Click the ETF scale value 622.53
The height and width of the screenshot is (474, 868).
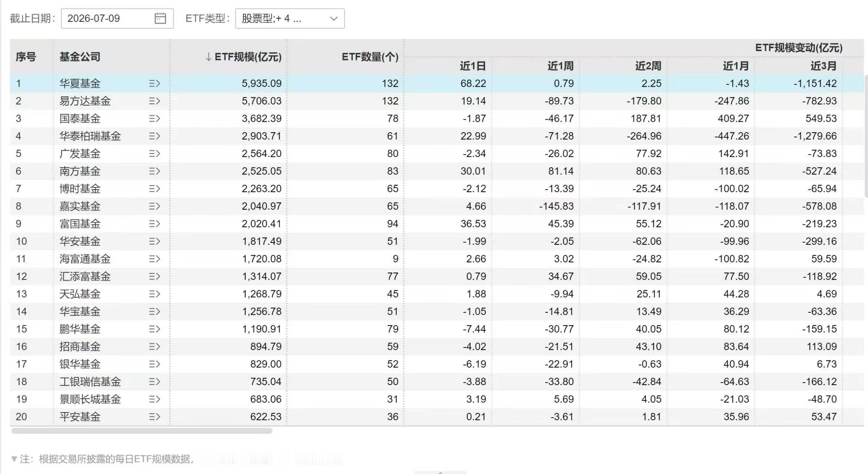[266, 417]
